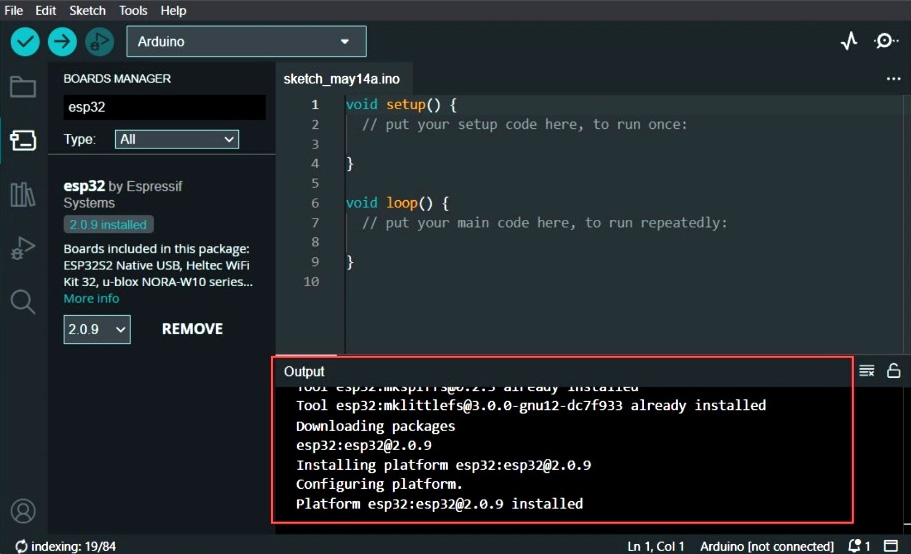Open the Sketchbook folder sidebar icon
This screenshot has height=554, width=911.
tap(23, 87)
